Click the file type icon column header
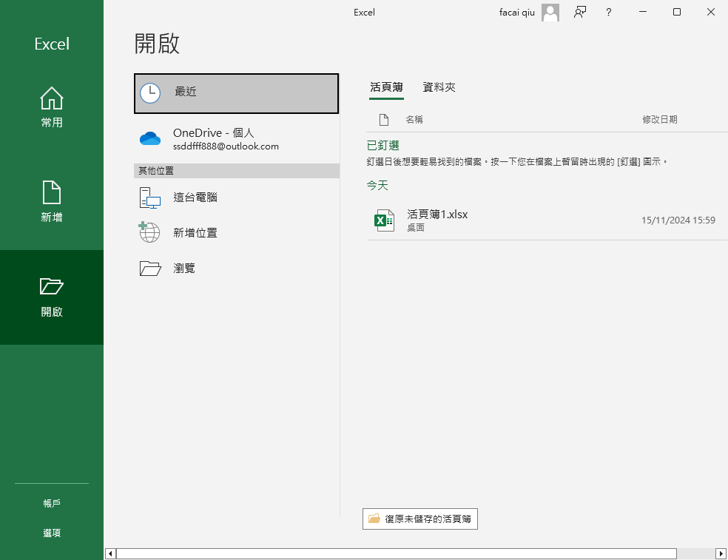Image resolution: width=728 pixels, height=560 pixels. (x=384, y=120)
